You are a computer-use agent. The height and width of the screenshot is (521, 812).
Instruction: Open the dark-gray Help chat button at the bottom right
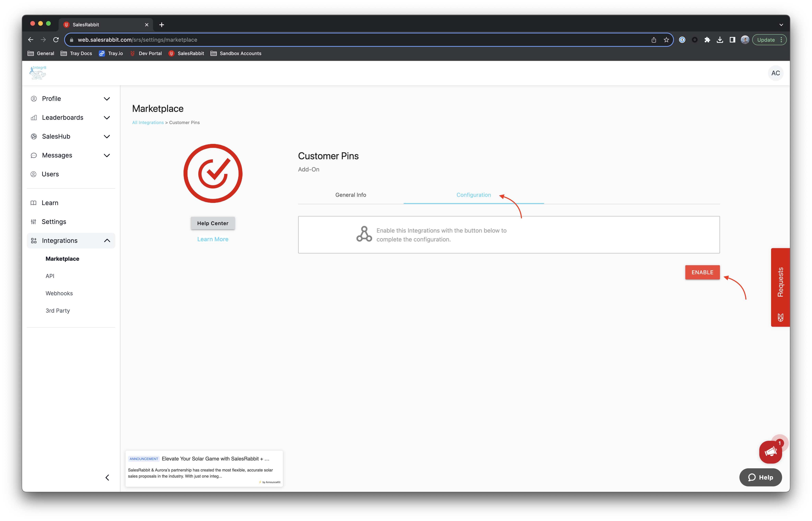click(x=760, y=477)
